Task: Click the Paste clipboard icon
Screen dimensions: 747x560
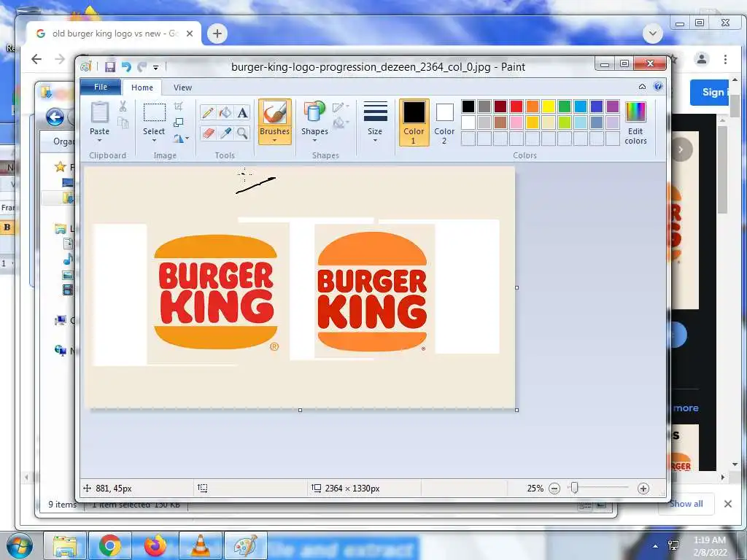Action: pos(99,113)
